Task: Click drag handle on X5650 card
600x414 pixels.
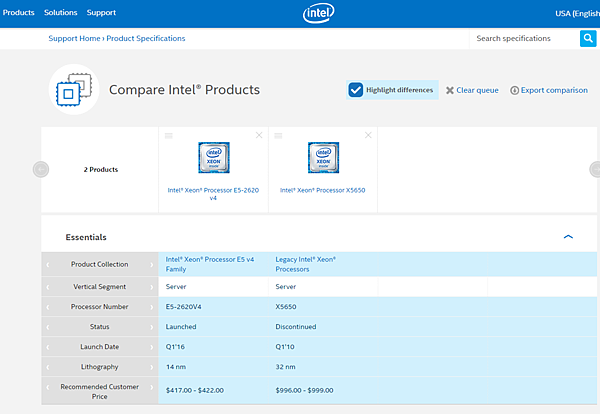Action: (x=279, y=135)
